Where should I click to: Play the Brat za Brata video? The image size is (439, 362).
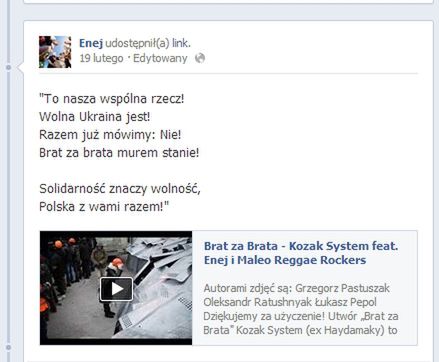116,289
